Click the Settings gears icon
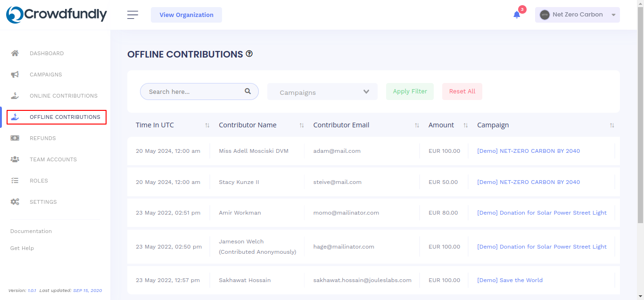 pos(15,202)
